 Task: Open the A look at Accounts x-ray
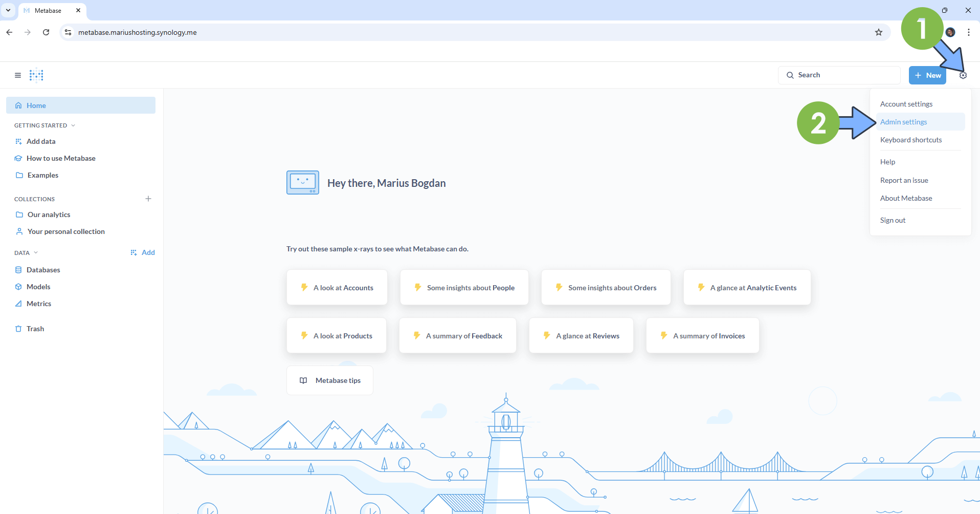(x=337, y=288)
